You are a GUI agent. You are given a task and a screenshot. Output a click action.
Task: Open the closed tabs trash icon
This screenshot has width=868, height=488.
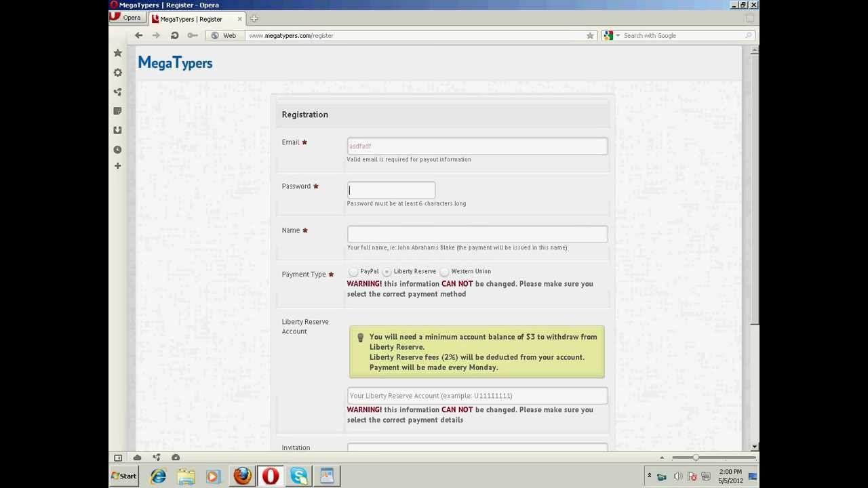750,18
